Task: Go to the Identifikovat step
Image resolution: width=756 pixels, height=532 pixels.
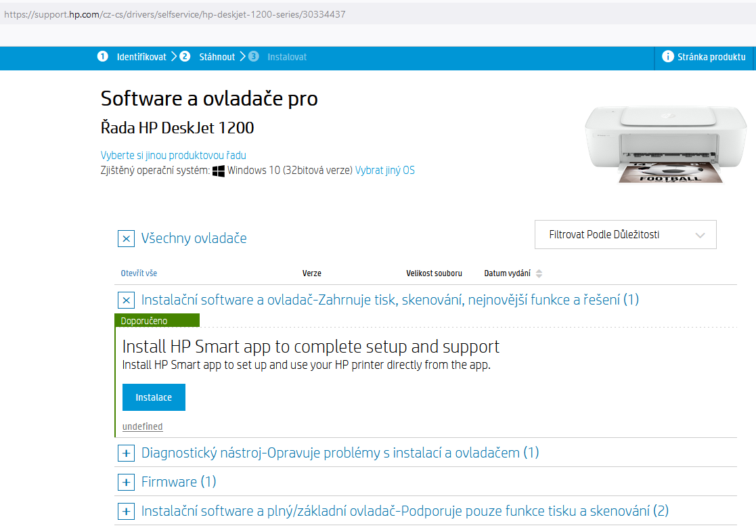Action: click(141, 57)
